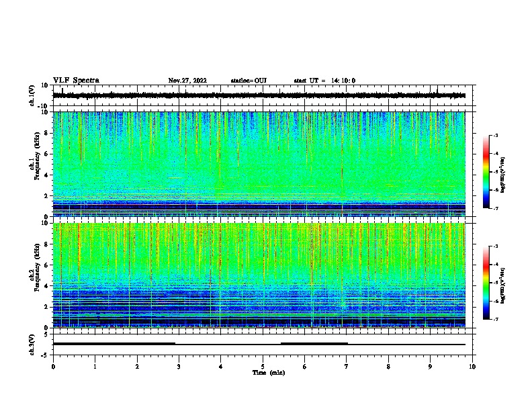Viewport: 532px width, 411px height.
Task: Click the ch.2 "Frequency (kHz)" axis label
Action: pos(37,267)
